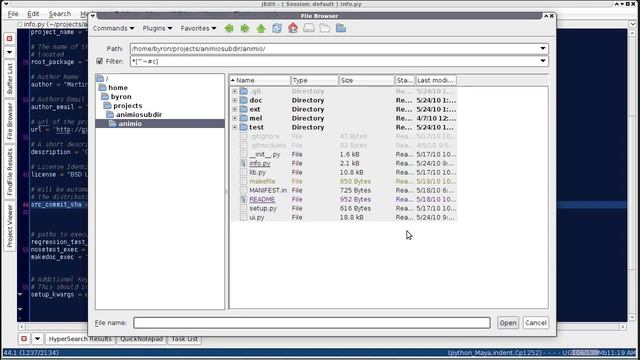Viewport: 640px width, 360px height.
Task: Open the Search menu in jEdit
Action: [x=60, y=14]
